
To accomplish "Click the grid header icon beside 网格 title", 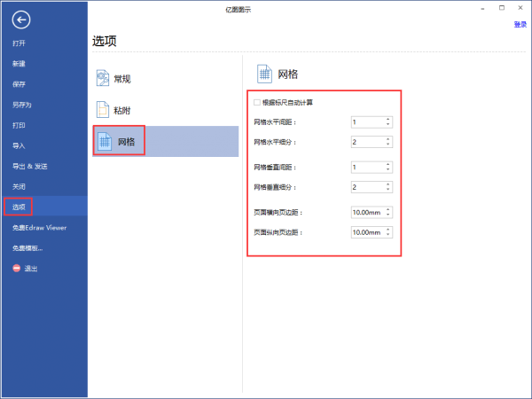I will 264,74.
